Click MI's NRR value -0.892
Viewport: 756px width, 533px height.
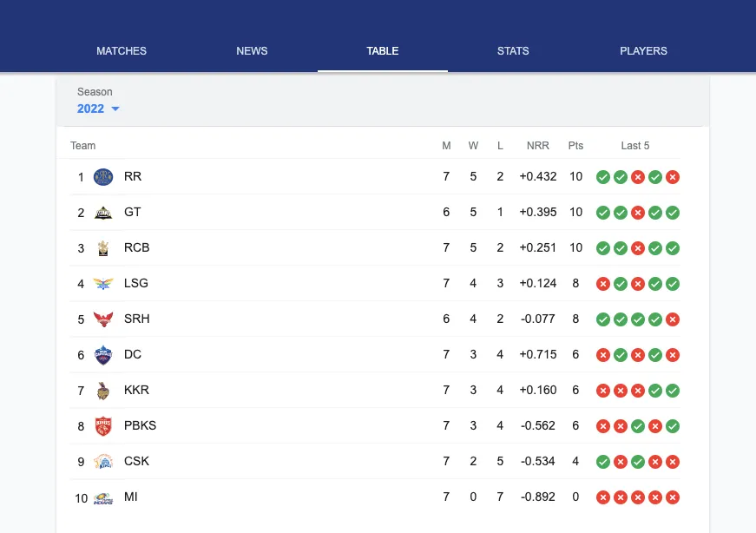click(538, 497)
